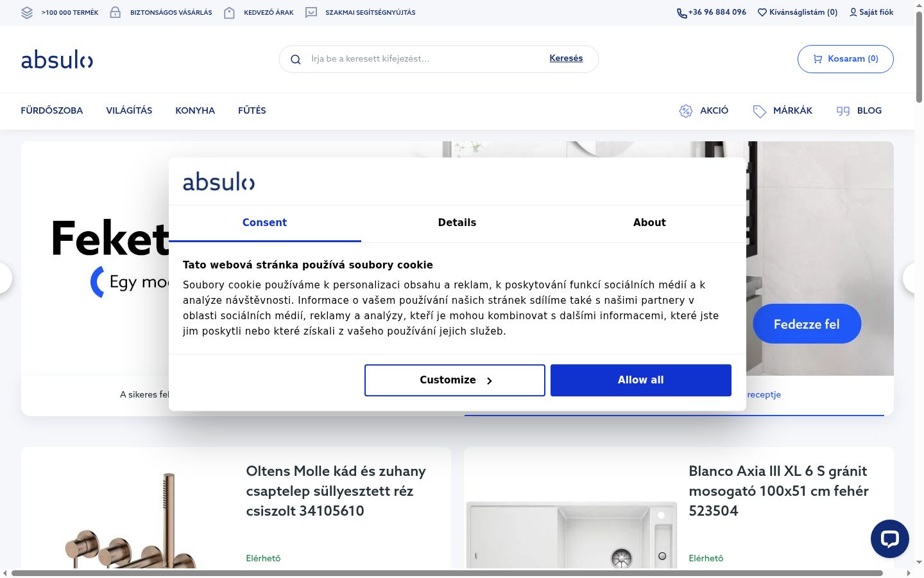Image resolution: width=924 pixels, height=578 pixels.
Task: Click the tag icon beside MÁRKÁK
Action: tap(759, 111)
